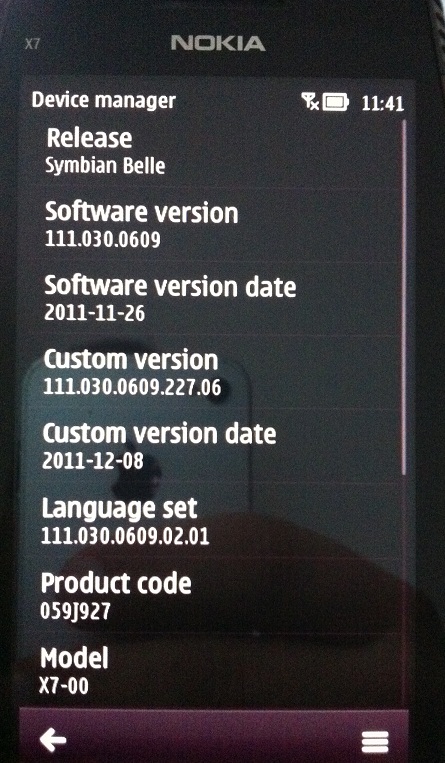Select the Software version entry

[x=212, y=225]
